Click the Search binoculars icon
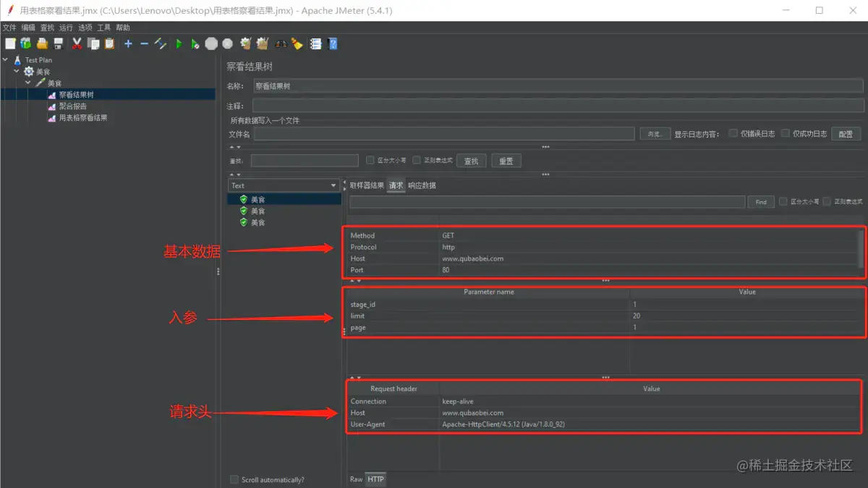Image resolution: width=868 pixels, height=488 pixels. pyautogui.click(x=281, y=43)
